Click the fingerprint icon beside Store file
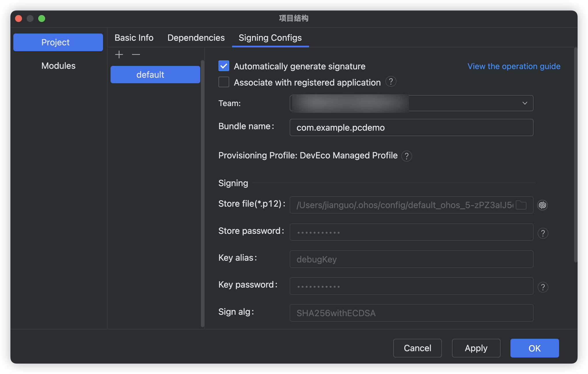588x374 pixels. pos(542,205)
